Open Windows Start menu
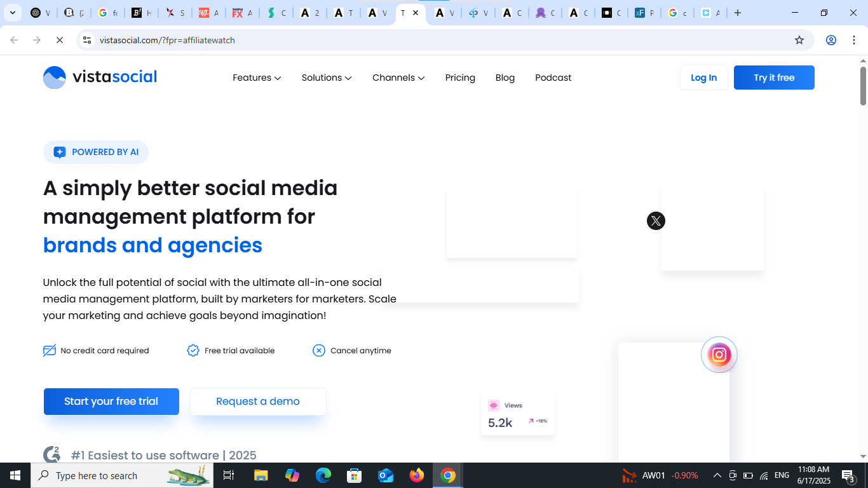The image size is (868, 488). [15, 475]
